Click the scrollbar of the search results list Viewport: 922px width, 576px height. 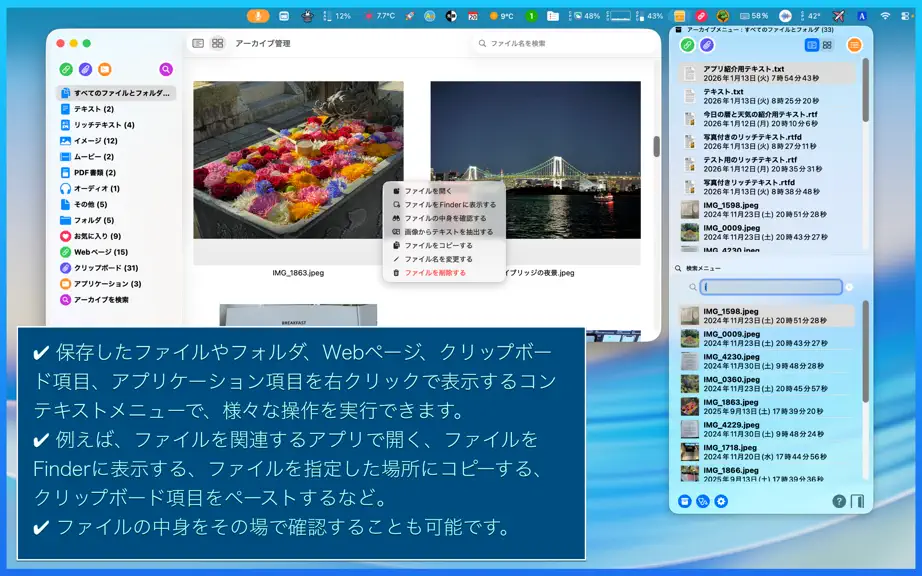[x=865, y=351]
